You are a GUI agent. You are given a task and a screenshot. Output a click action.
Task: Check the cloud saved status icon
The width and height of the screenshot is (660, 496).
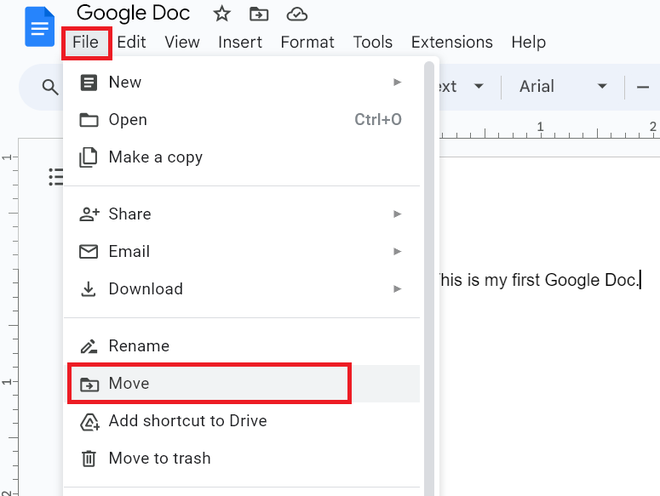pos(297,14)
